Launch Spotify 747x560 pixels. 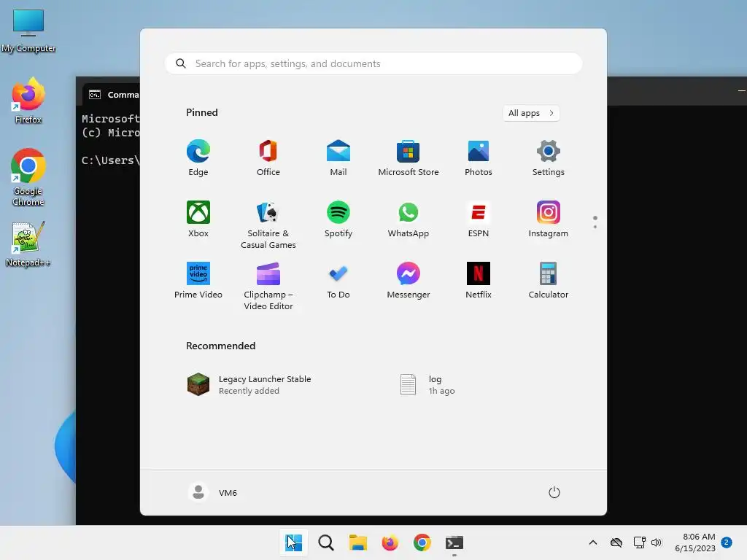(x=338, y=219)
